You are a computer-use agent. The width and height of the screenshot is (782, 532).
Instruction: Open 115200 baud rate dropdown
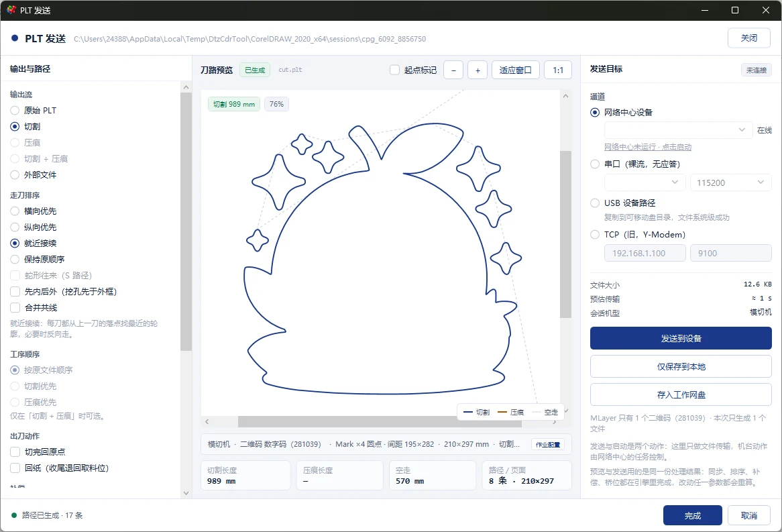(730, 182)
